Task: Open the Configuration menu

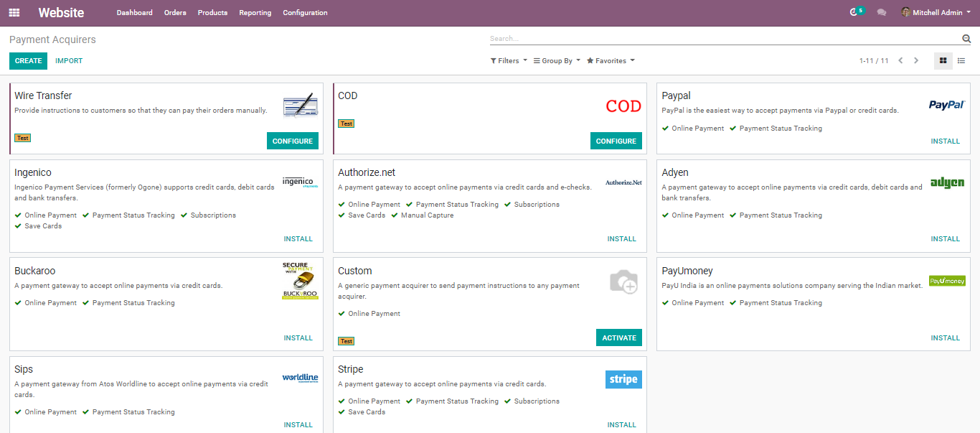Action: [305, 13]
